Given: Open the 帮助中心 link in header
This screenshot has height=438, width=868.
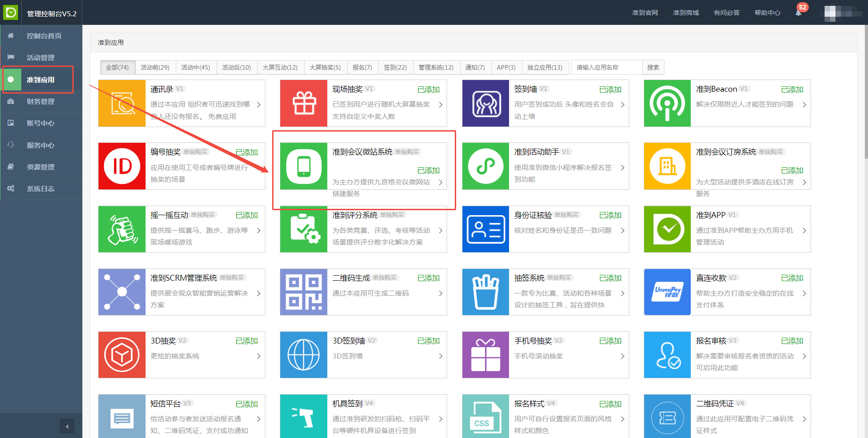Looking at the screenshot, I should click(767, 13).
